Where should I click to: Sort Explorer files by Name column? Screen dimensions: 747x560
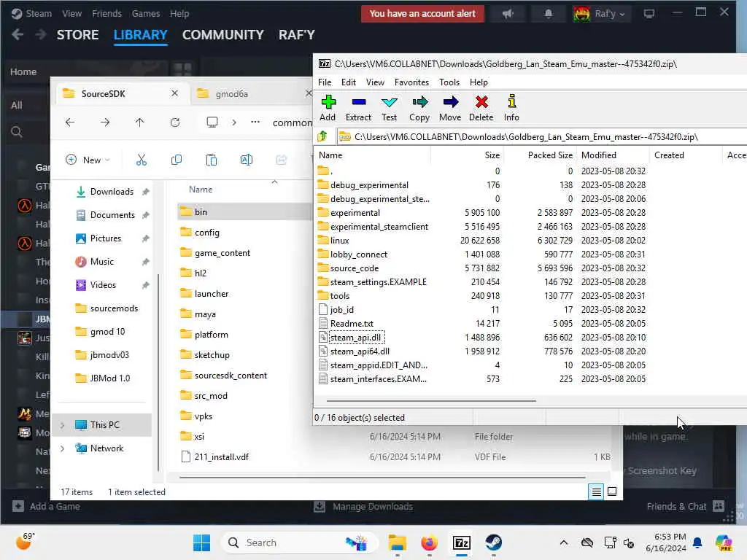(x=201, y=190)
